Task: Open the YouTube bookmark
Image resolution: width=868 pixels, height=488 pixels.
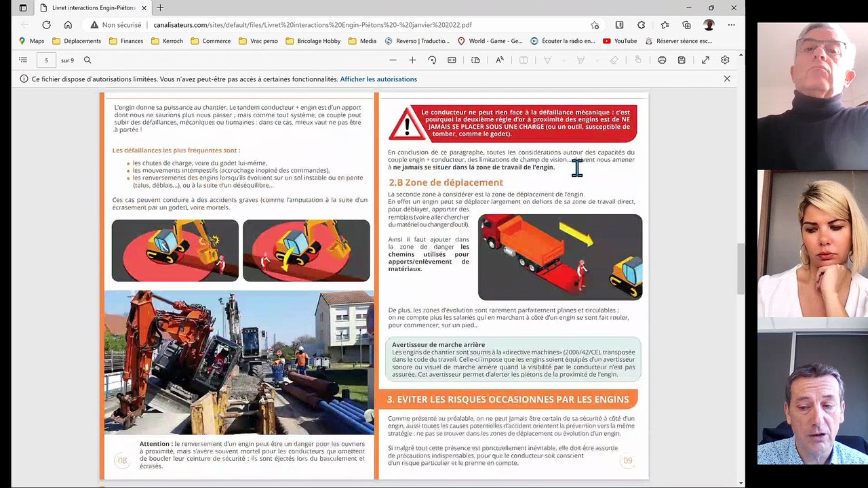Action: [x=620, y=41]
